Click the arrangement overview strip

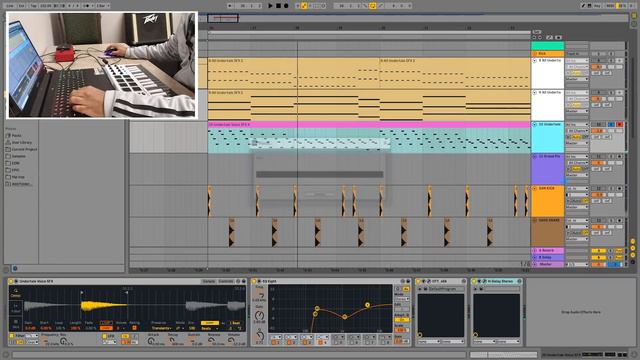pyautogui.click(x=414, y=18)
